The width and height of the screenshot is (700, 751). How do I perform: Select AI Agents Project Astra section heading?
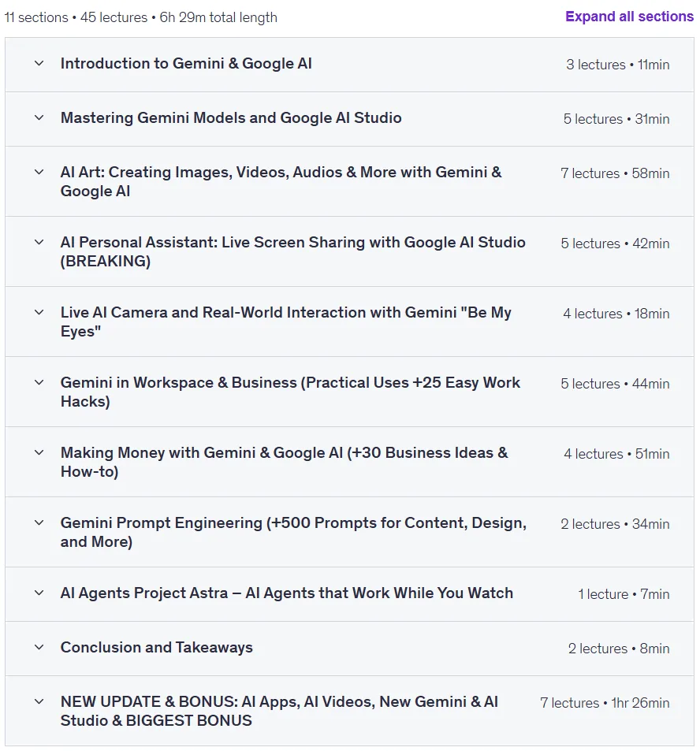[286, 593]
